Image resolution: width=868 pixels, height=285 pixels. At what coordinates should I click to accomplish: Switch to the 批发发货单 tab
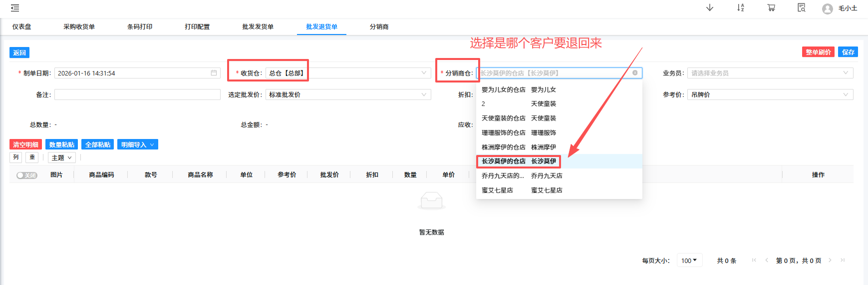258,27
